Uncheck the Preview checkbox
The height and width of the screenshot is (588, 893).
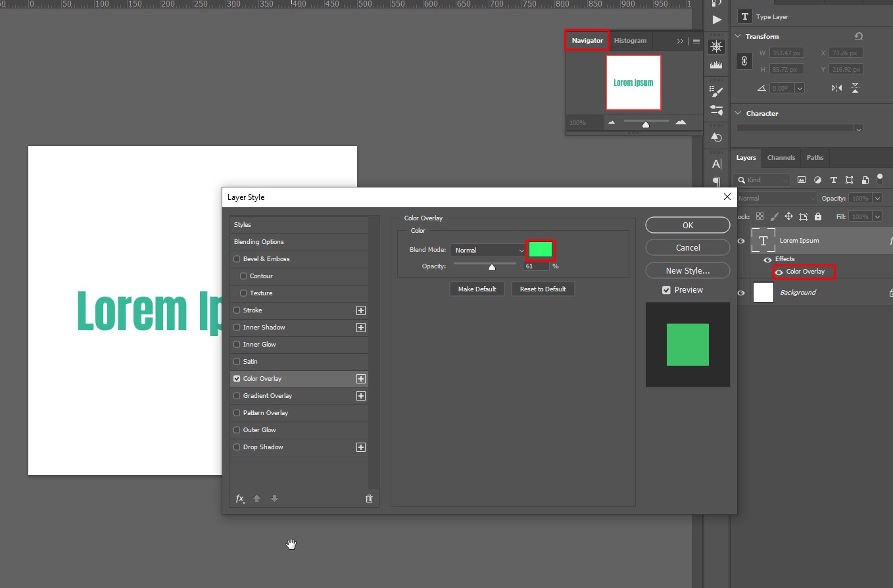coord(666,290)
